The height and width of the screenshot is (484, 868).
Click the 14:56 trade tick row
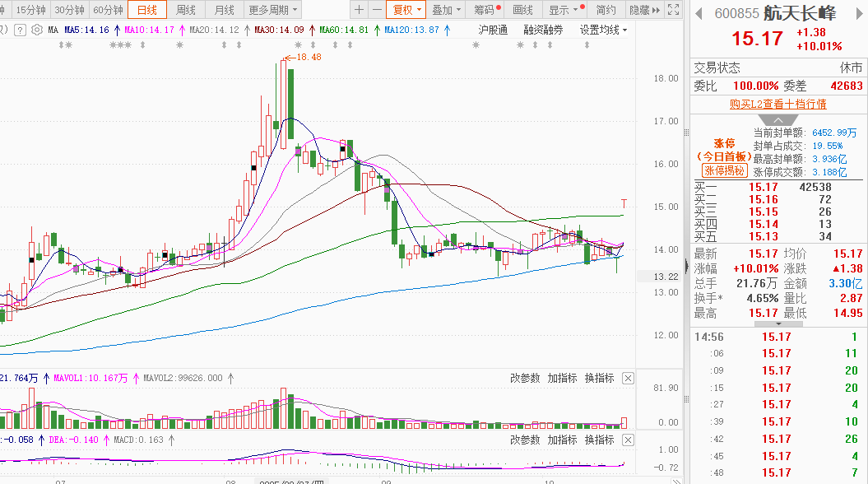coord(777,337)
